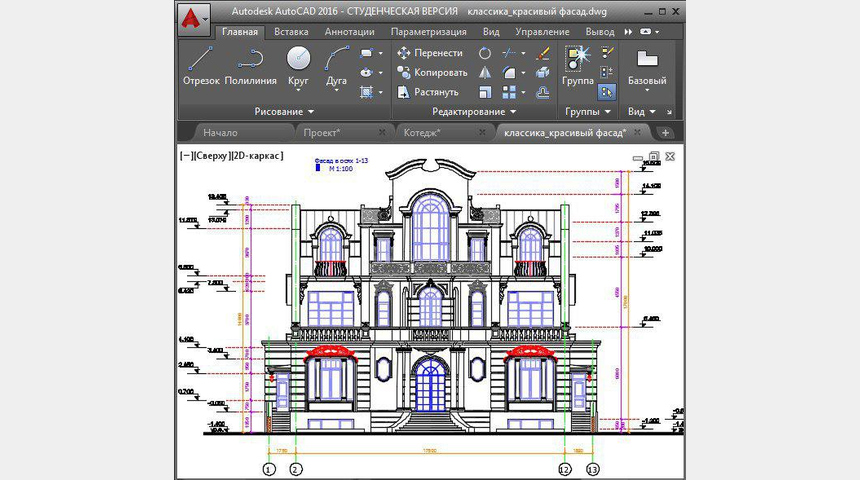
Task: Select the scale tool icon
Action: (484, 92)
